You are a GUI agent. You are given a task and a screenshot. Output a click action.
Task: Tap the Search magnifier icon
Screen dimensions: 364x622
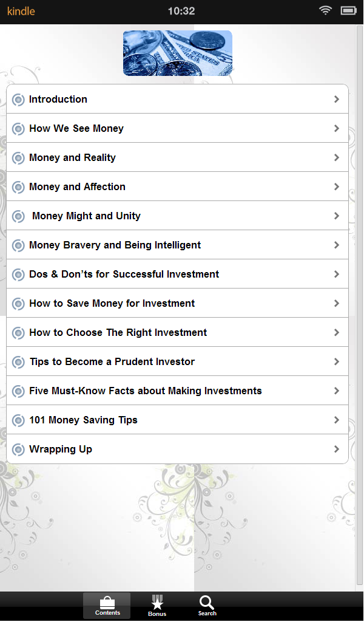pyautogui.click(x=207, y=601)
